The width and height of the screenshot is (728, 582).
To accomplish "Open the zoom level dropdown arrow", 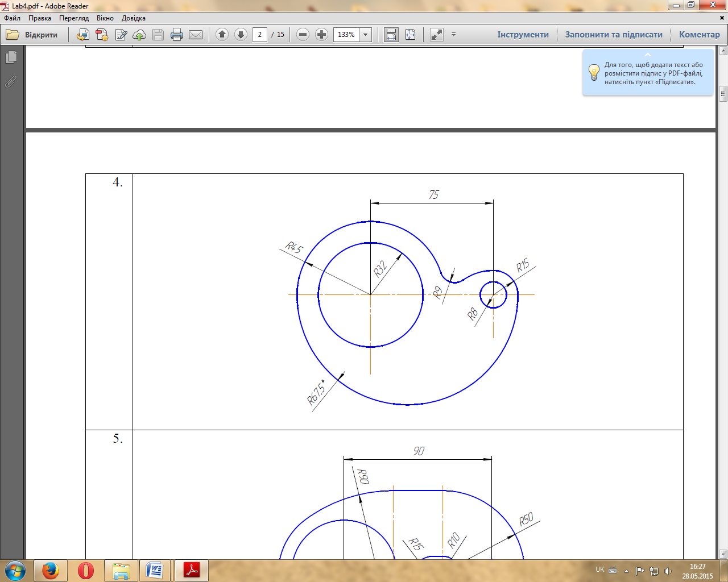I will coord(366,35).
